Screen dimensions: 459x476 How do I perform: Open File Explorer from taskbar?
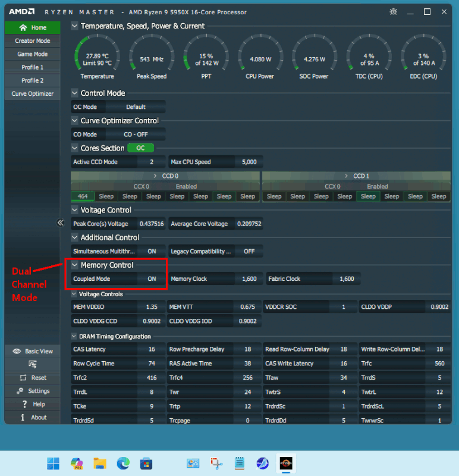tap(100, 464)
